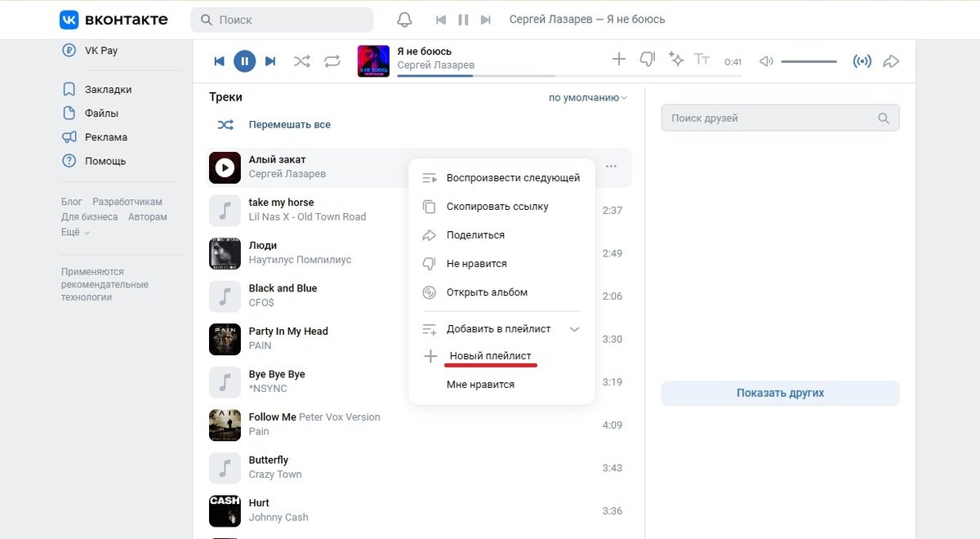Expand 'Добавить в плейлист' chevron
Viewport: 980px width, 539px height.
(x=574, y=329)
